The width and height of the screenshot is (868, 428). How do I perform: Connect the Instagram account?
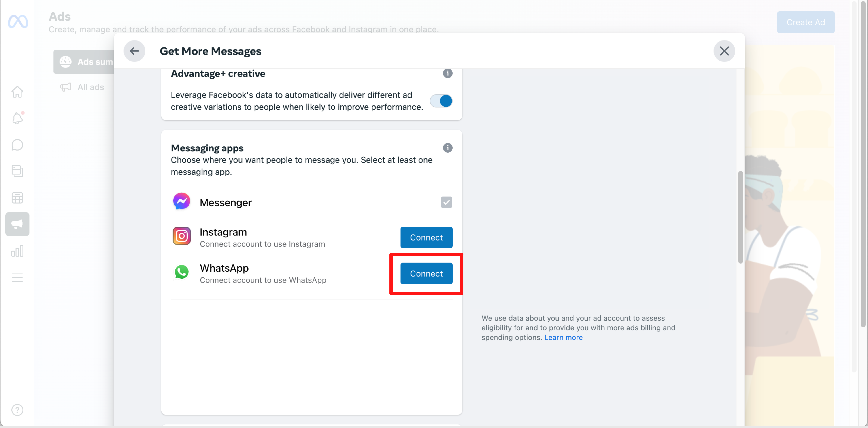tap(426, 237)
